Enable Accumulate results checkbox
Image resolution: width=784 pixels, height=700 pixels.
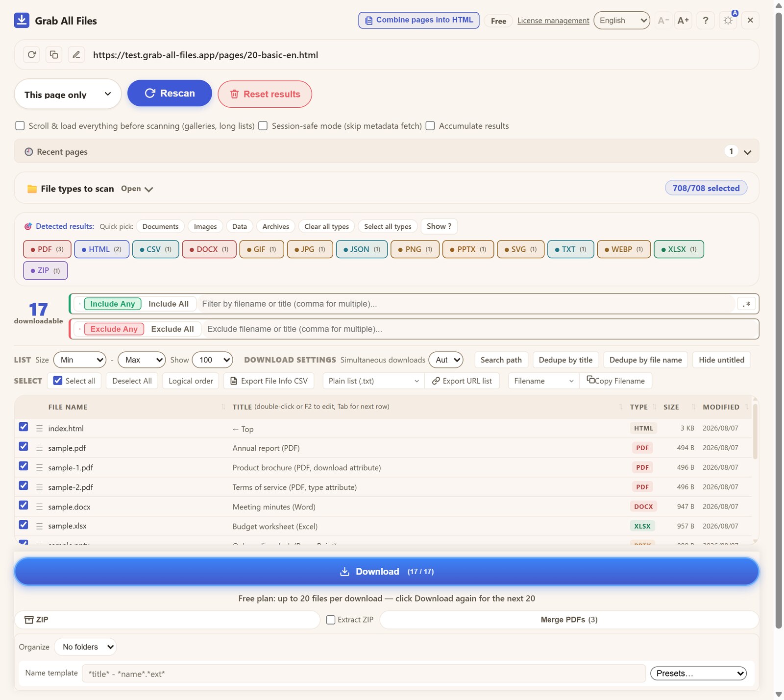(430, 126)
